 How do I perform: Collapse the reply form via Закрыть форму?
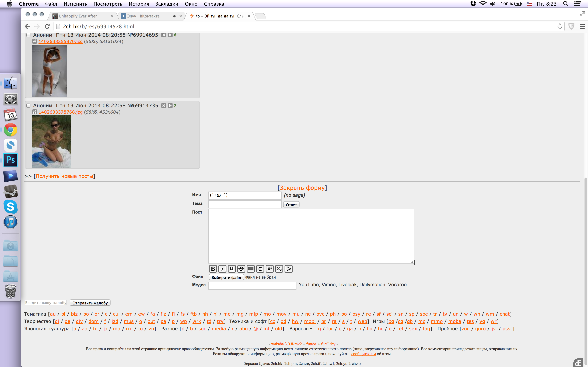click(x=302, y=188)
